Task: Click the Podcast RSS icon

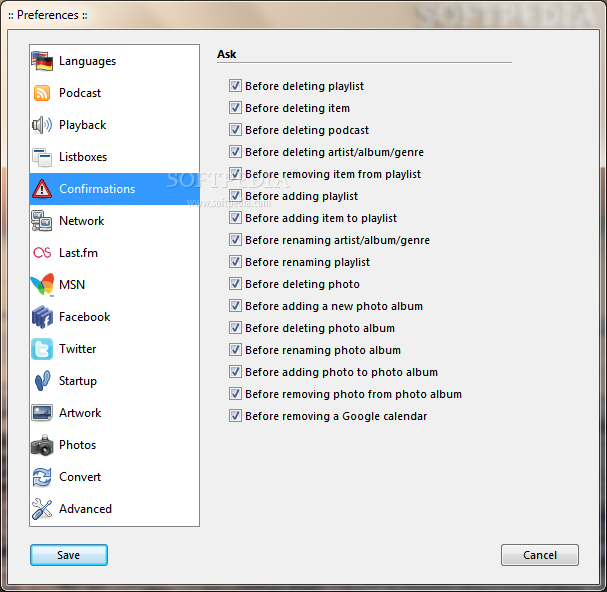Action: (42, 93)
